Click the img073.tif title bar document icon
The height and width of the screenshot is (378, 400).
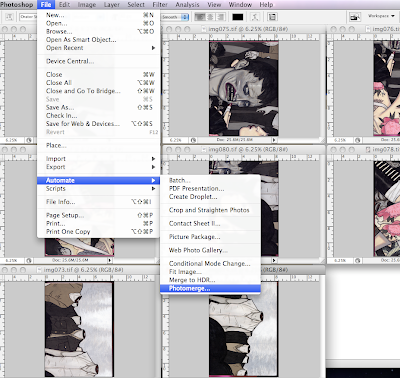point(39,270)
